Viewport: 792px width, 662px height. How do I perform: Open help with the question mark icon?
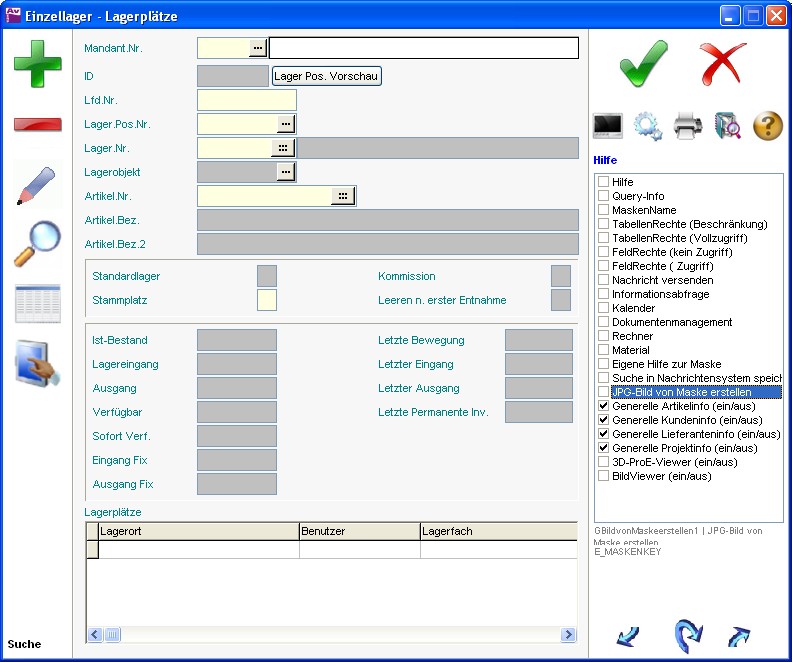pyautogui.click(x=767, y=126)
